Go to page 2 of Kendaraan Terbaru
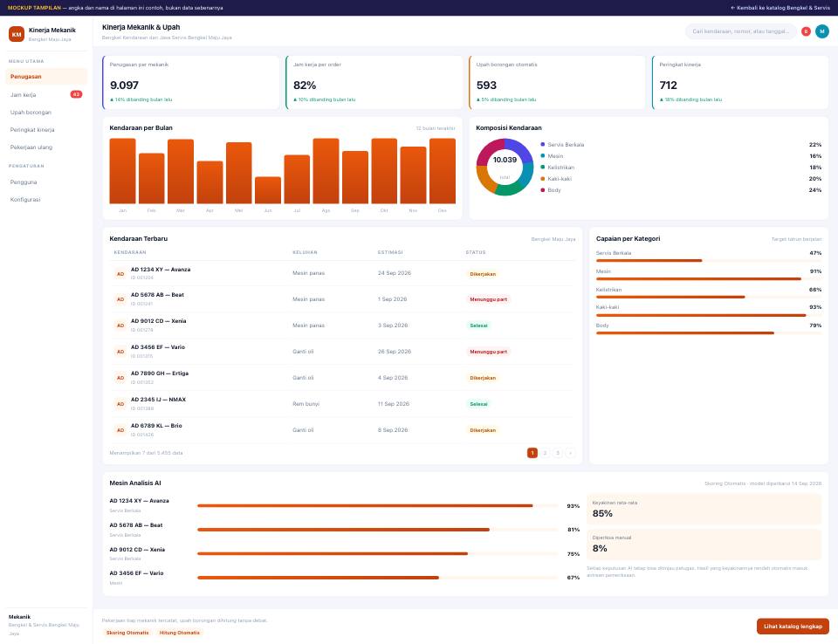 [545, 453]
